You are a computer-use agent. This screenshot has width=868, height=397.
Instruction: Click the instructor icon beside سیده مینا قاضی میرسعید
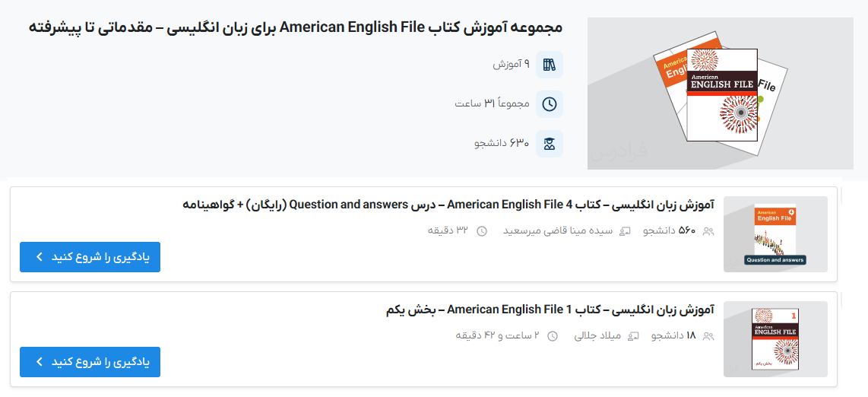point(625,231)
